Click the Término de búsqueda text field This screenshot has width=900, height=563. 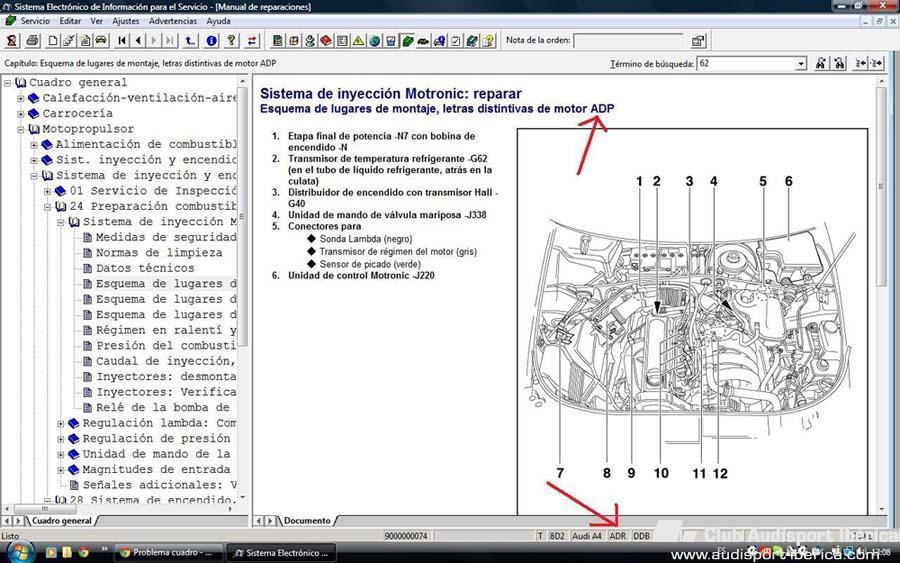(x=746, y=64)
